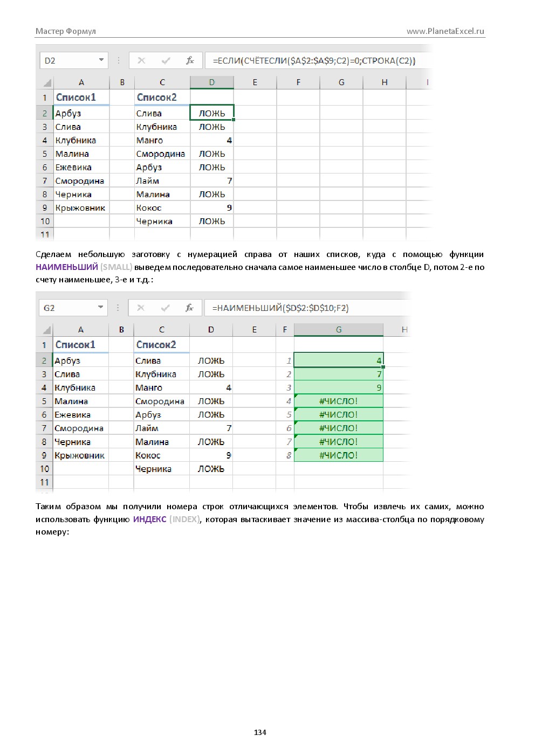Open the www.PlanetaExcel.ru link in the header

(445, 31)
